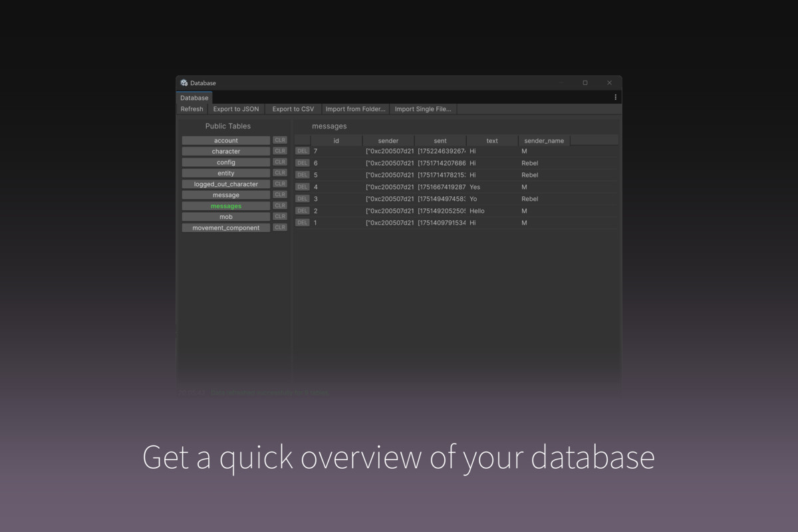The height and width of the screenshot is (532, 798).
Task: Select the character table from Public Tables
Action: 225,151
